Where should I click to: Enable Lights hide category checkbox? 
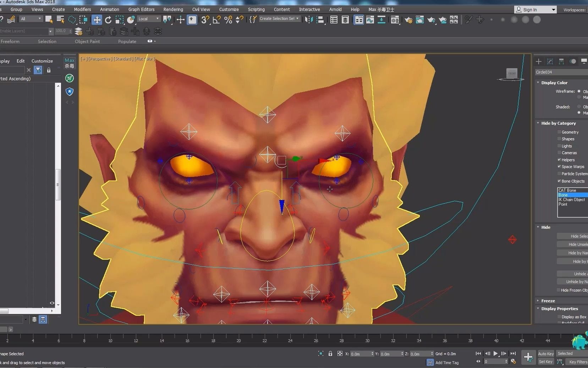(x=559, y=146)
